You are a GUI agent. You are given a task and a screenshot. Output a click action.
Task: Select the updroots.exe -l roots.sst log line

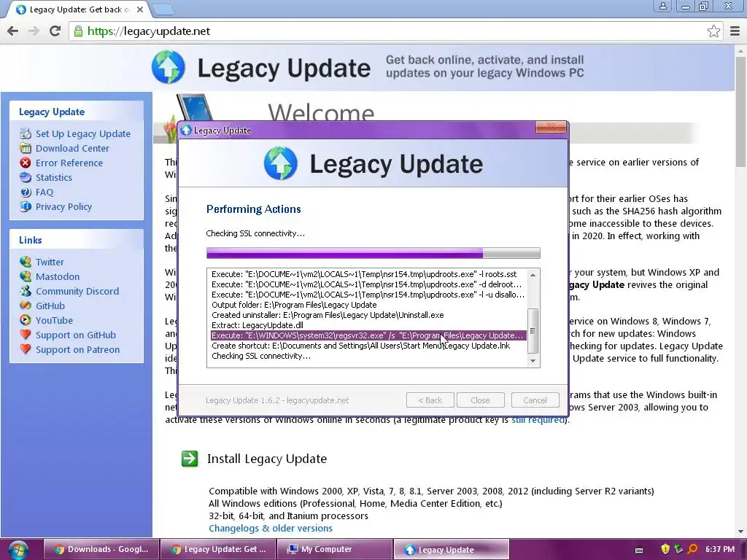tap(364, 274)
